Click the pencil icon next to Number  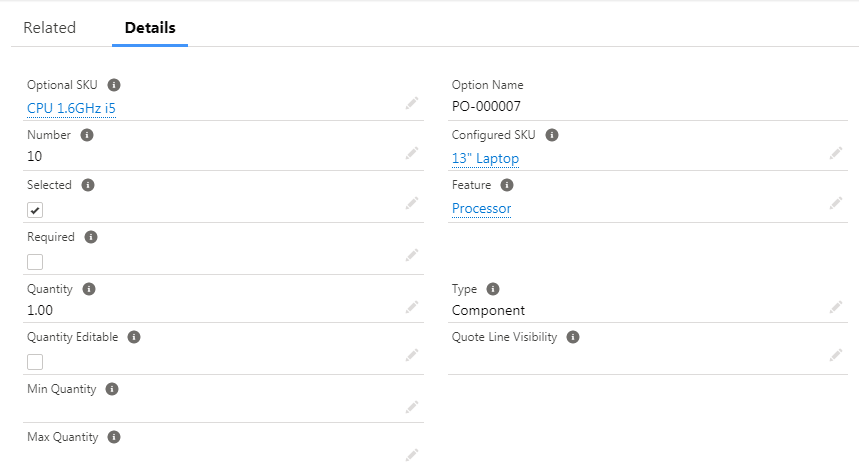411,154
